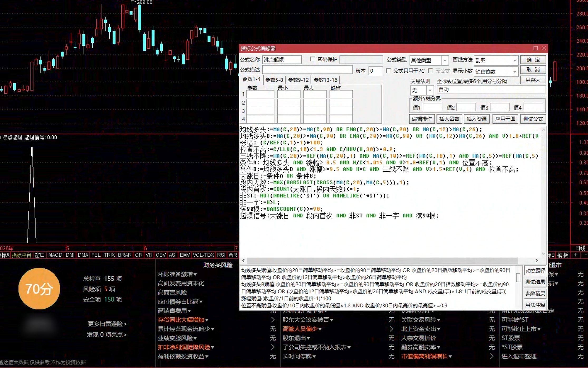Open arrow next to 存货同比大幅增加 row

click(273, 320)
